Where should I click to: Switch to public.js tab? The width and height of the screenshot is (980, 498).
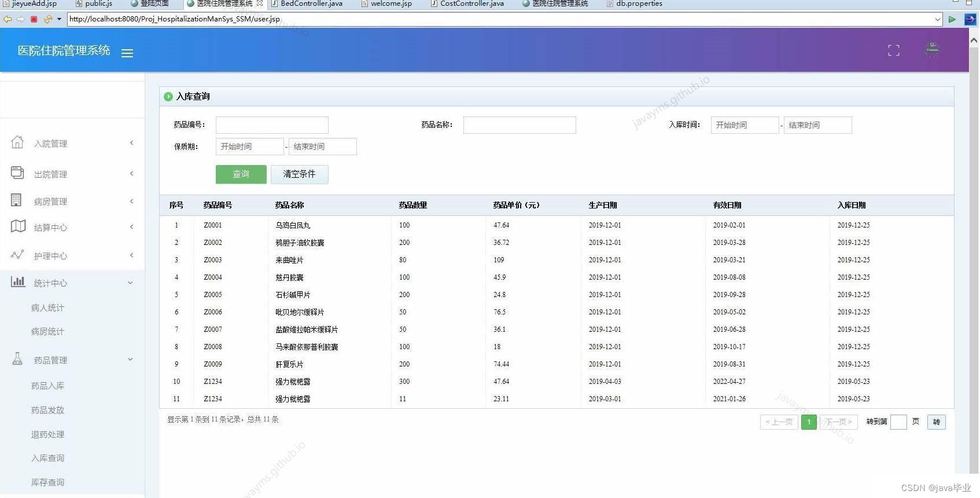(94, 3)
